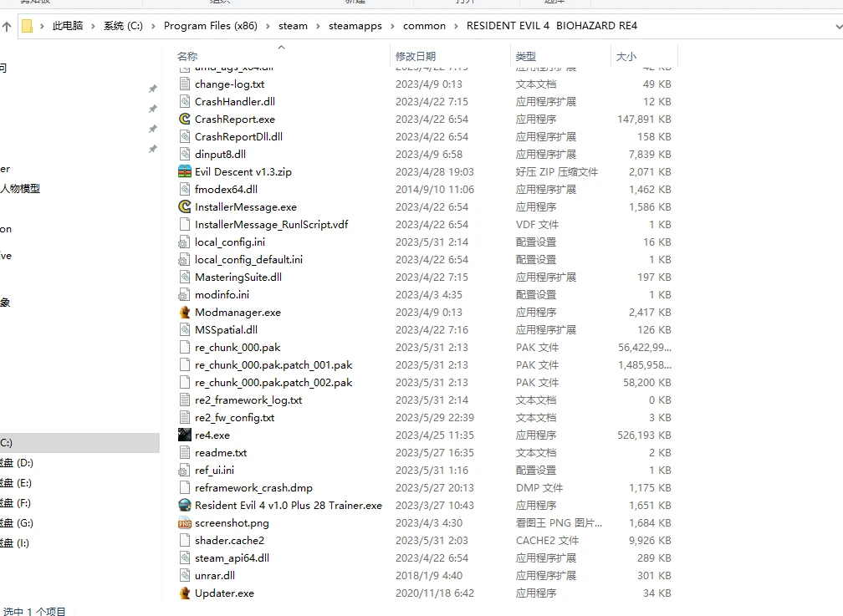Sort files by 大小 column header
The width and height of the screenshot is (843, 616).
[626, 57]
